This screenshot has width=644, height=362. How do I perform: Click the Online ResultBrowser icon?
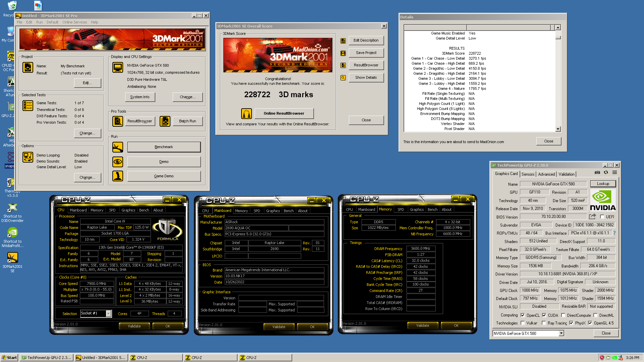pos(247,114)
